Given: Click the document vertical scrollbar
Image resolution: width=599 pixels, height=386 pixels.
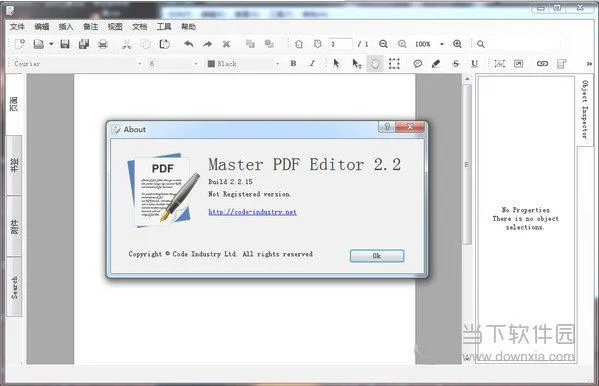Looking at the screenshot, I should coord(468,164).
